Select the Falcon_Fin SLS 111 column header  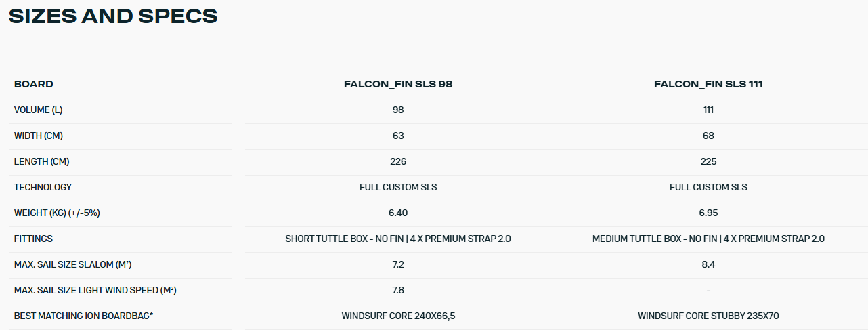tap(708, 84)
